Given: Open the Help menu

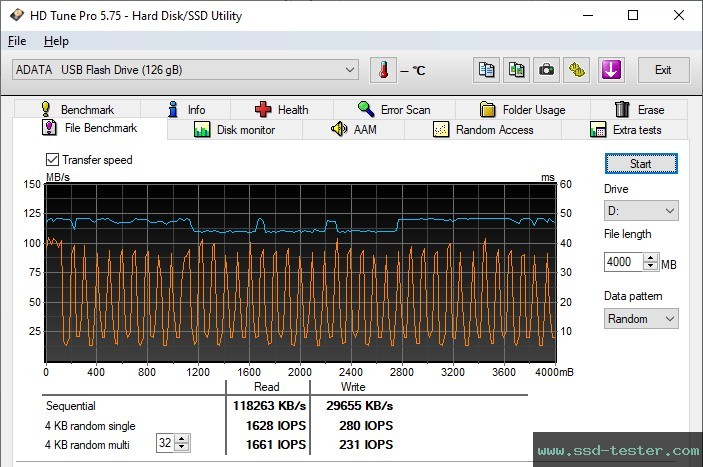Looking at the screenshot, I should tap(56, 41).
